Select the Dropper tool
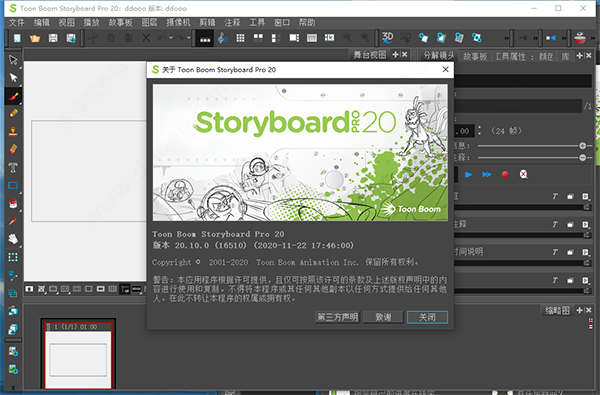The height and width of the screenshot is (395, 600). 13,221
